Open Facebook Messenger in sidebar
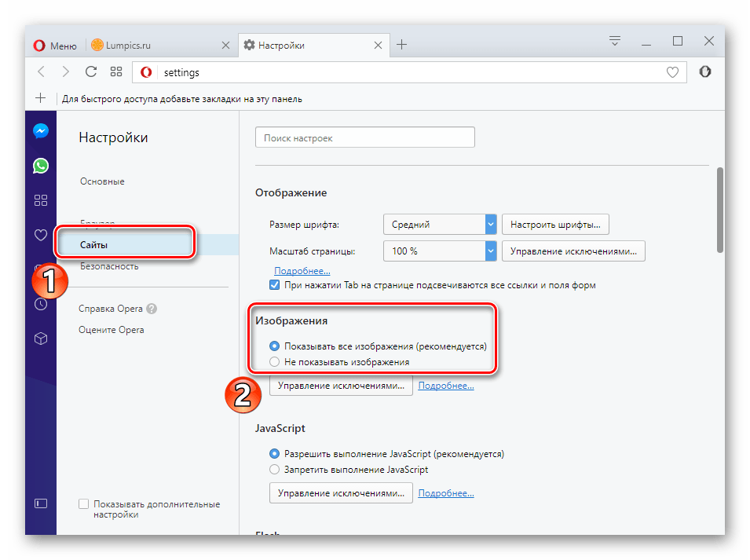Screen dimensions: 750x560 point(41,130)
